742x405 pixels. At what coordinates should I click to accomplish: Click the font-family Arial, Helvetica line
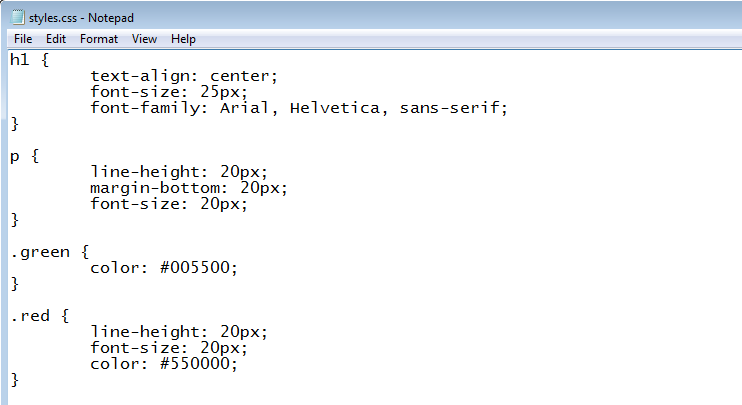[299, 108]
